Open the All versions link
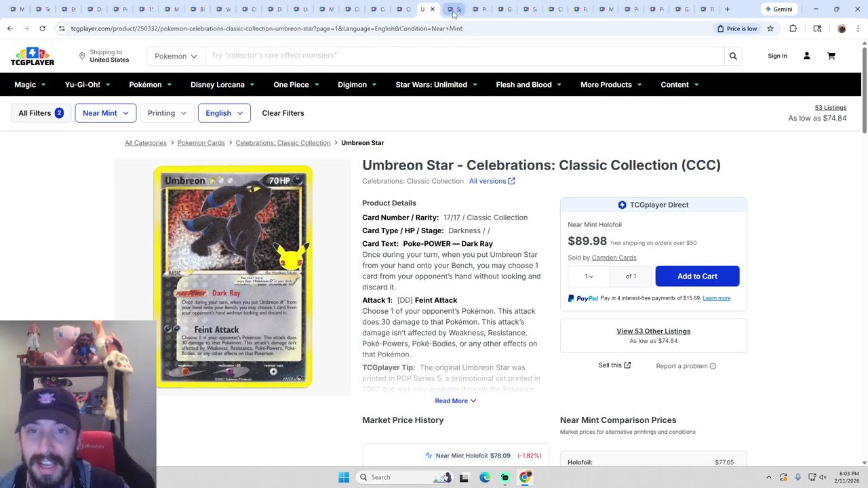 coord(492,181)
